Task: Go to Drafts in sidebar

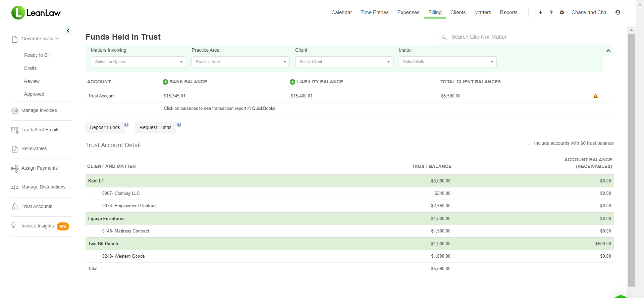Action: (30, 68)
